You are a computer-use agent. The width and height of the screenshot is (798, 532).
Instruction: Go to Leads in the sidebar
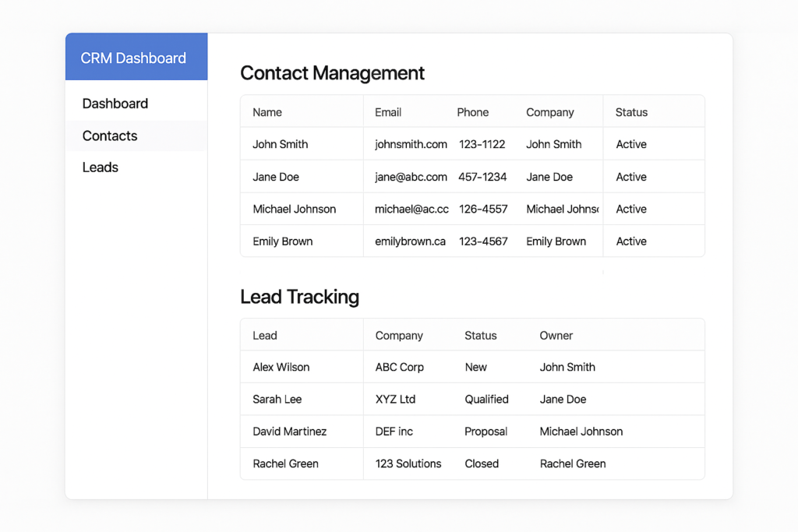[x=101, y=167]
